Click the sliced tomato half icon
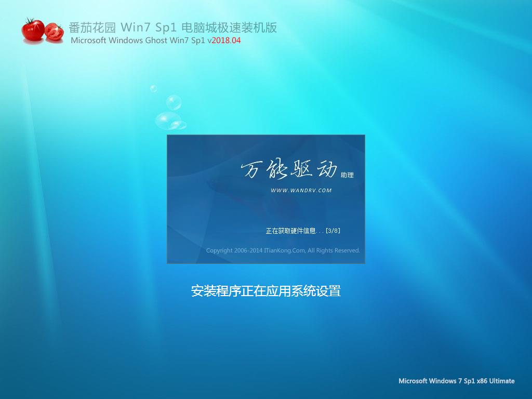This screenshot has width=532, height=399. click(x=54, y=32)
